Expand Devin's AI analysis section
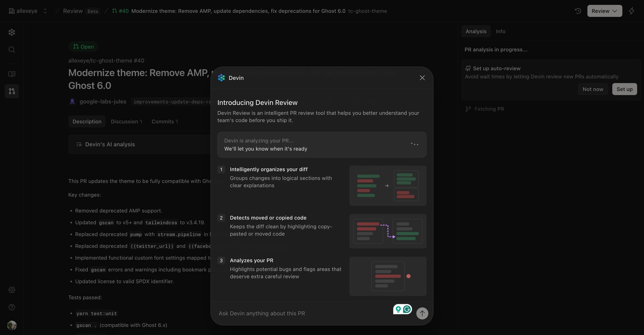 point(110,144)
